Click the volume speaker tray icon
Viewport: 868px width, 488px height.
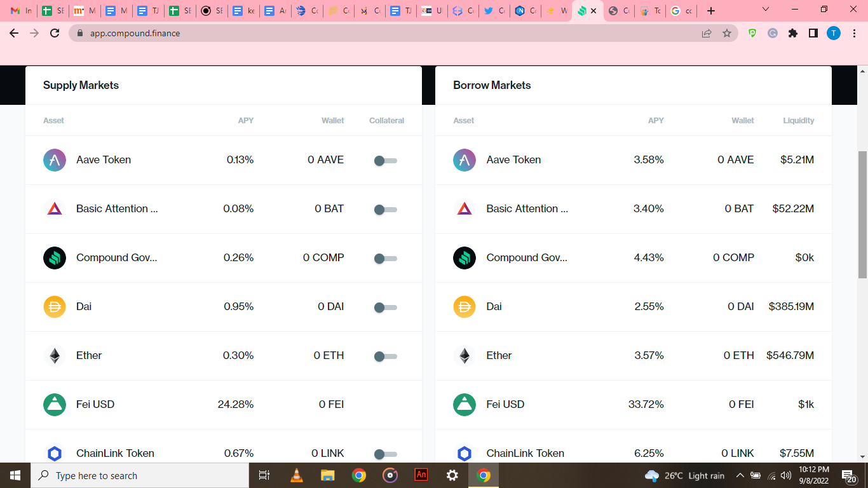pos(786,475)
